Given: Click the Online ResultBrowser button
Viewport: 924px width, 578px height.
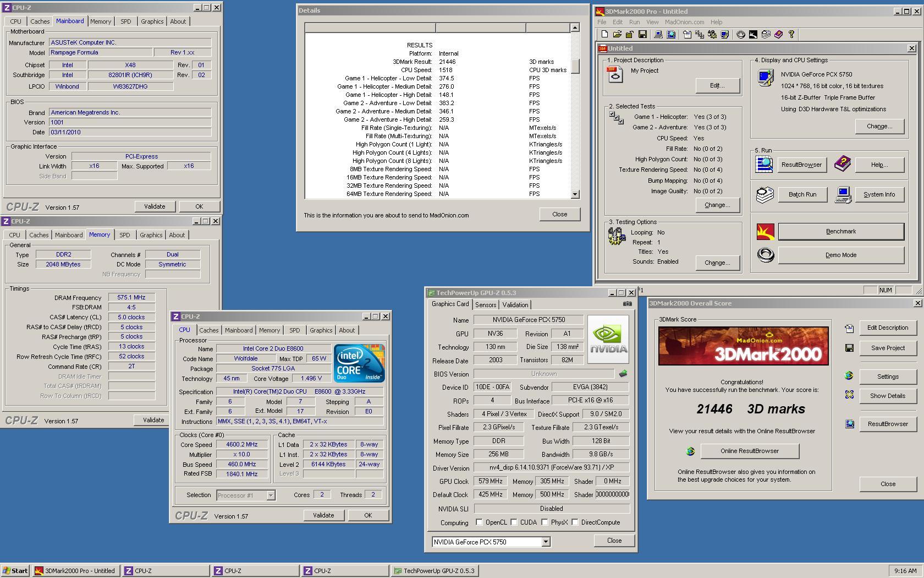Looking at the screenshot, I should point(750,451).
